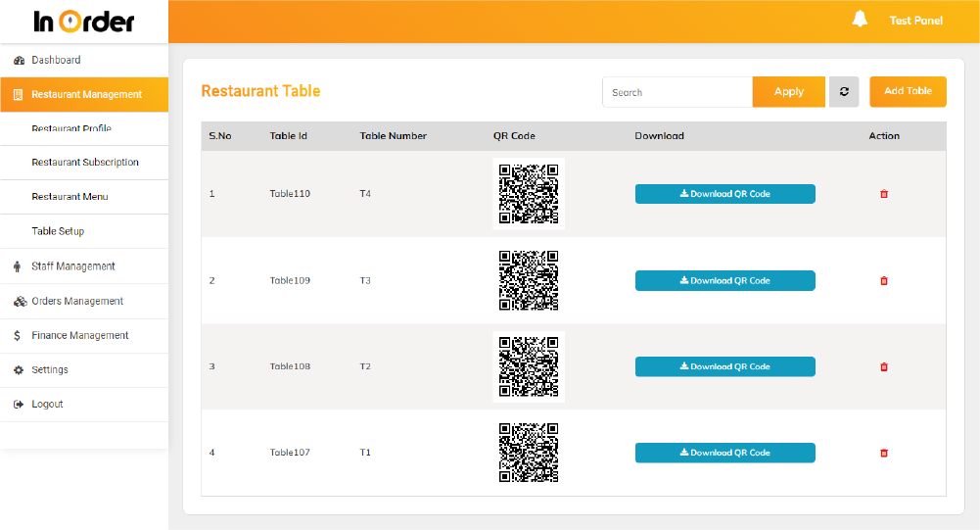980x530 pixels.
Task: Open Restaurant Menu submenu item
Action: [84, 197]
